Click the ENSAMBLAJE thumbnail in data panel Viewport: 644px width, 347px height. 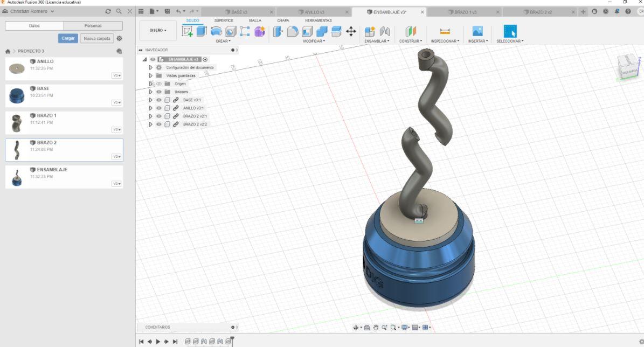pyautogui.click(x=17, y=177)
